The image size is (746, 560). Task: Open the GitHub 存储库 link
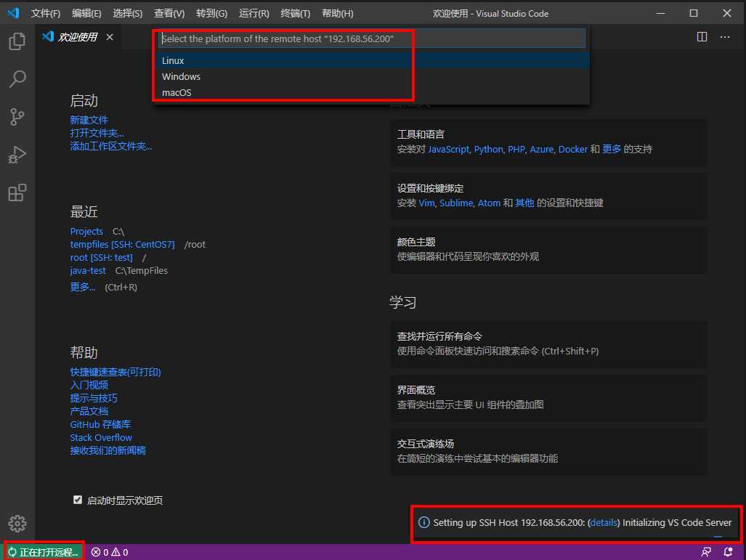tap(100, 424)
